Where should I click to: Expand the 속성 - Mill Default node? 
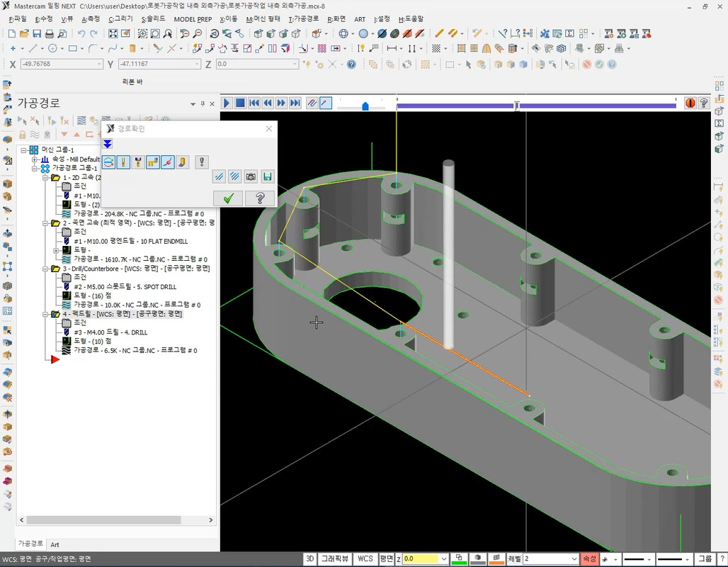pyautogui.click(x=35, y=159)
